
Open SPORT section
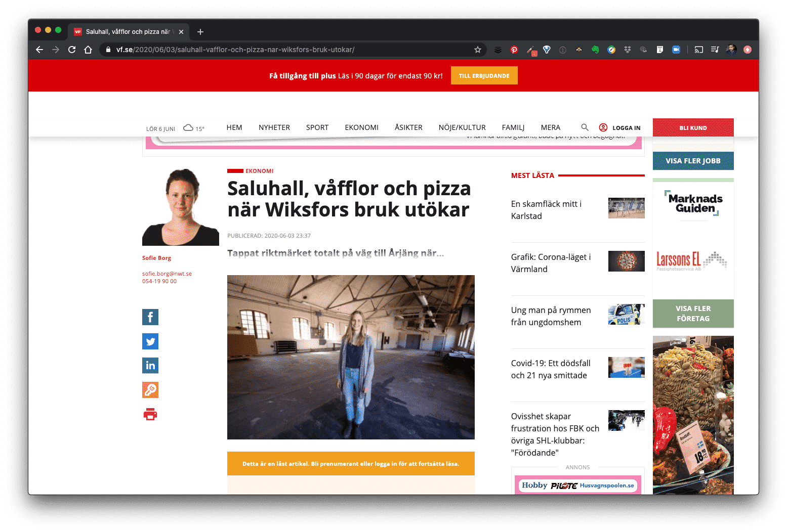(x=317, y=127)
